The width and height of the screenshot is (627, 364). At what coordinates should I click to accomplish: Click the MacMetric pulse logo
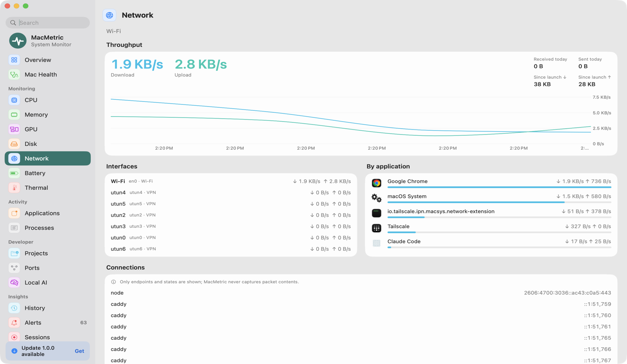[x=18, y=41]
